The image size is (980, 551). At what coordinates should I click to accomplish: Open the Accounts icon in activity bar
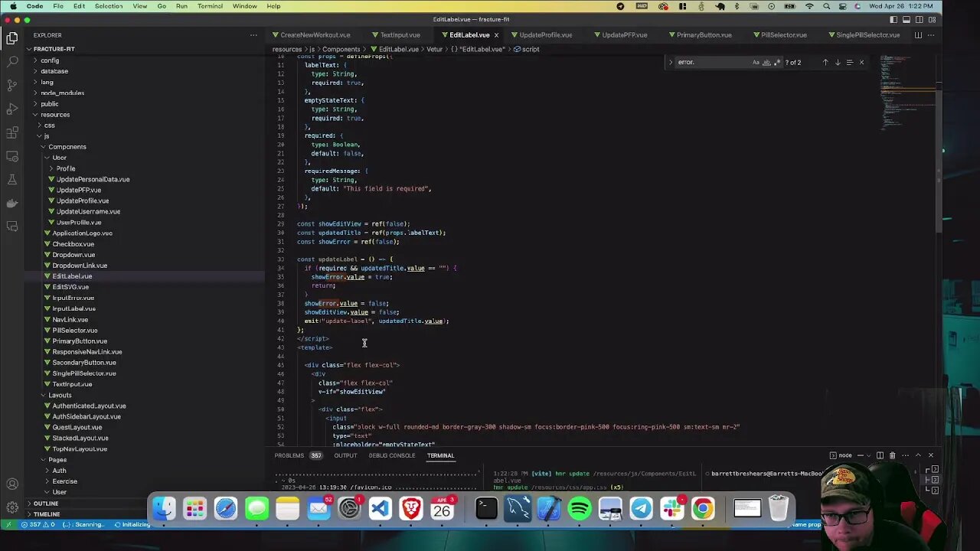[12, 484]
